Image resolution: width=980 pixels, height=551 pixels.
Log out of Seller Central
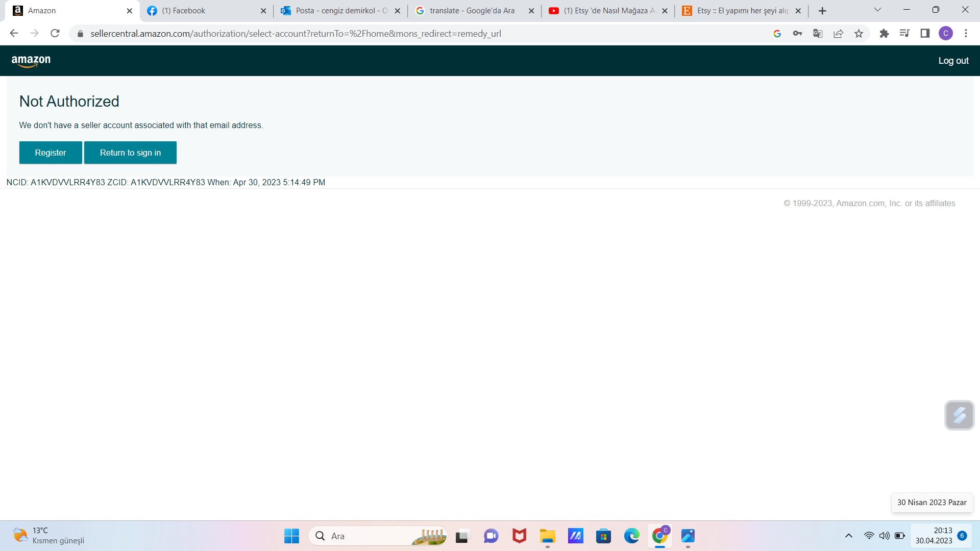953,61
